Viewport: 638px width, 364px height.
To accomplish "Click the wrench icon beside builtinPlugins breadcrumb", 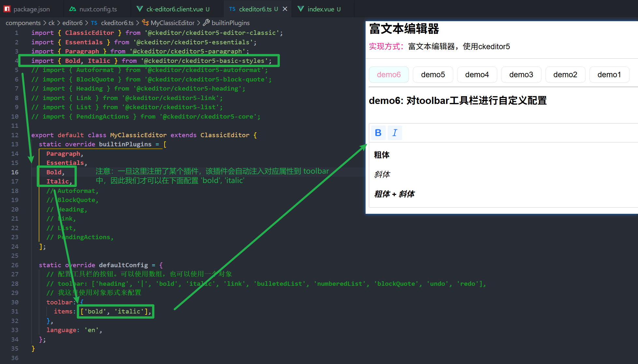I will (x=206, y=23).
